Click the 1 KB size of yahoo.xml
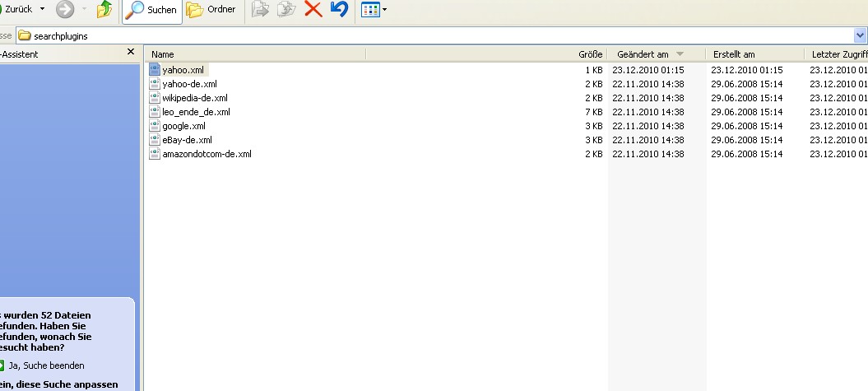Screen dimensions: 868x391 594,70
